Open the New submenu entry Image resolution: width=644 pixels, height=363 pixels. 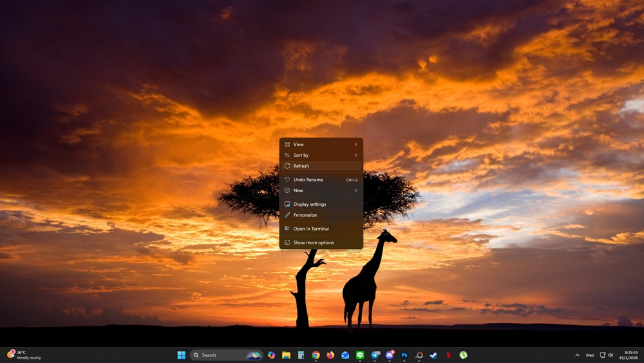tap(321, 190)
